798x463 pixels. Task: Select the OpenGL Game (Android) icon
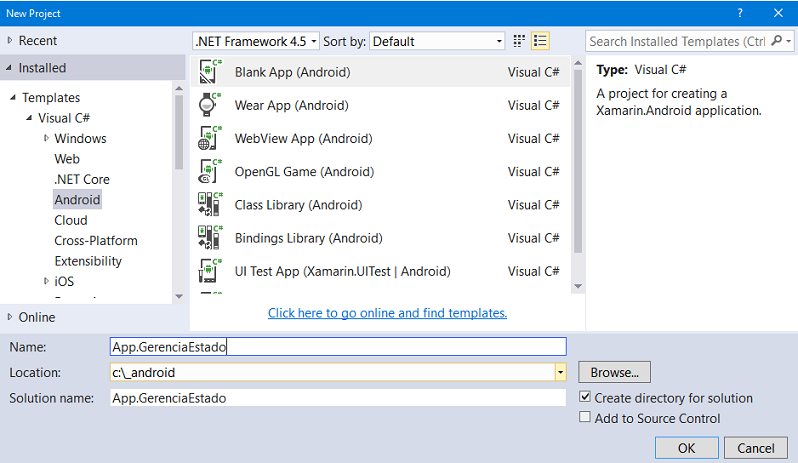pos(210,171)
